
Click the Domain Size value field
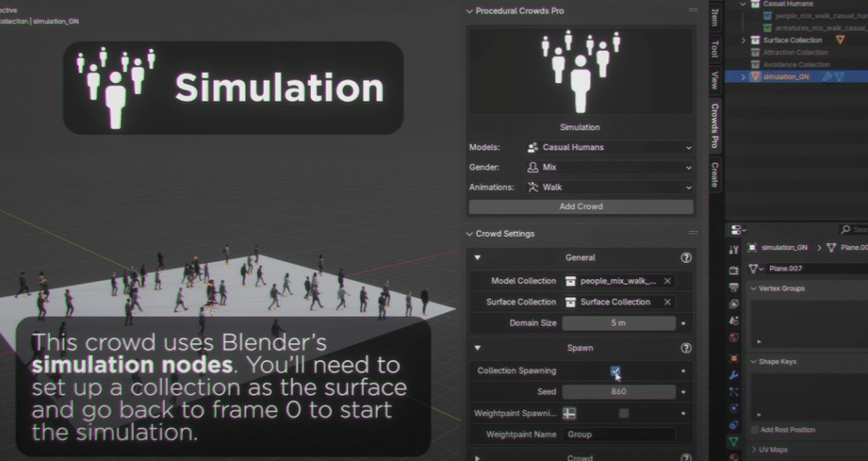(x=619, y=323)
